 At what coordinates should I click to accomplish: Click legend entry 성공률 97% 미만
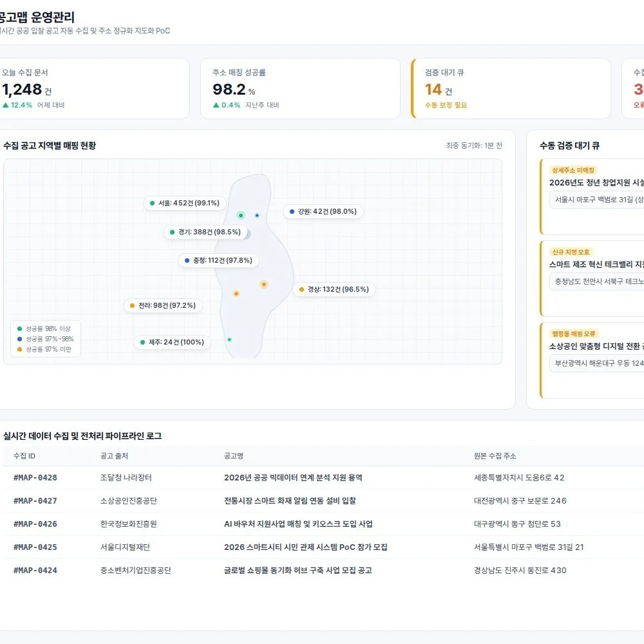[44, 349]
